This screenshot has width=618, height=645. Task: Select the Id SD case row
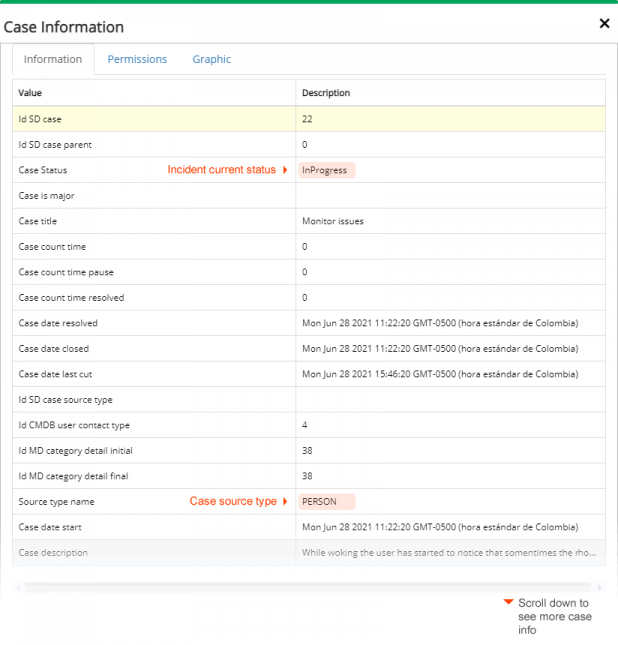309,119
